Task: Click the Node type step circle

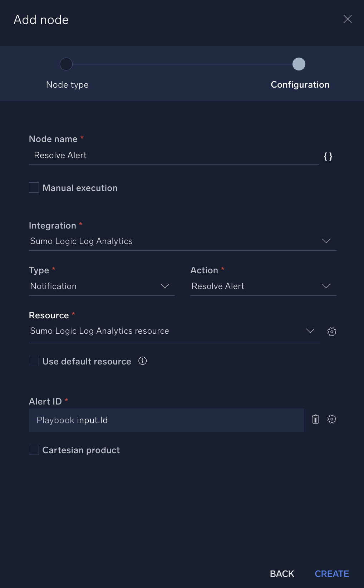Action: tap(66, 64)
